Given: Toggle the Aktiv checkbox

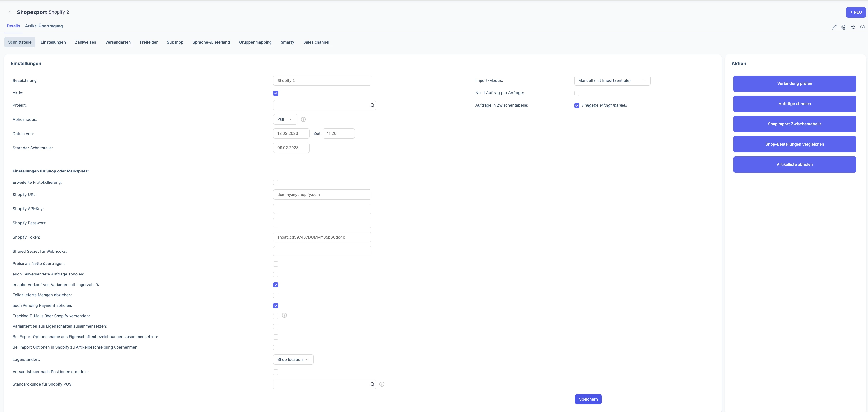Looking at the screenshot, I should coord(276,93).
